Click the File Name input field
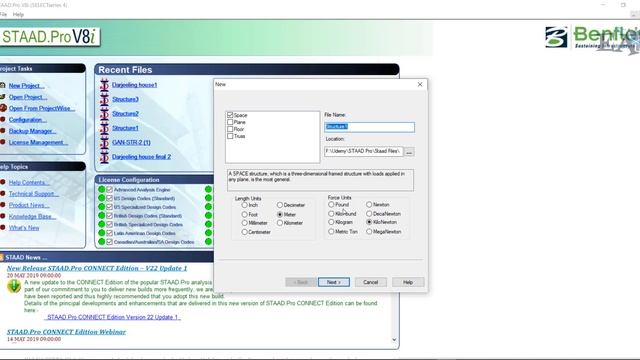 369,127
